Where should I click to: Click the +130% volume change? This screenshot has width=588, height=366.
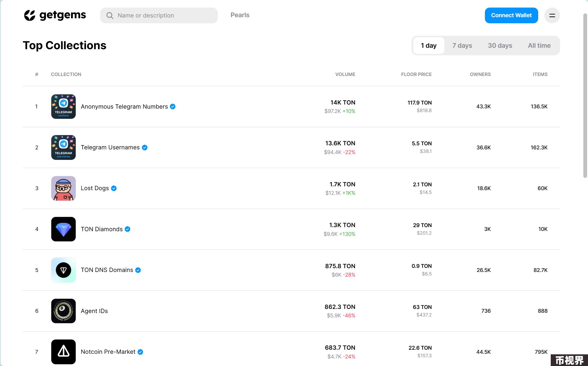tap(347, 234)
